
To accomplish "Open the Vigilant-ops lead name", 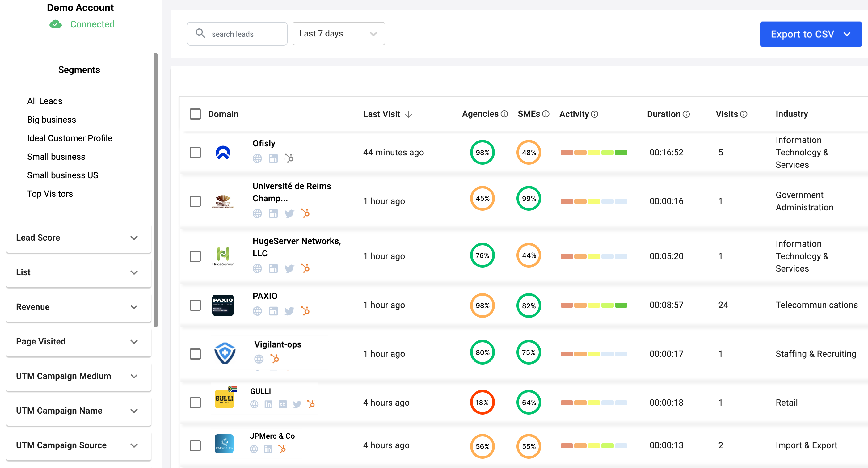I will 278,344.
